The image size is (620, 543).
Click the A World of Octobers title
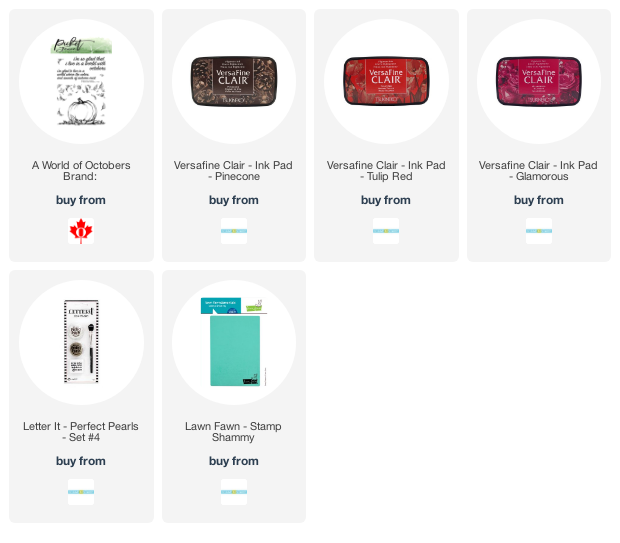click(x=81, y=171)
